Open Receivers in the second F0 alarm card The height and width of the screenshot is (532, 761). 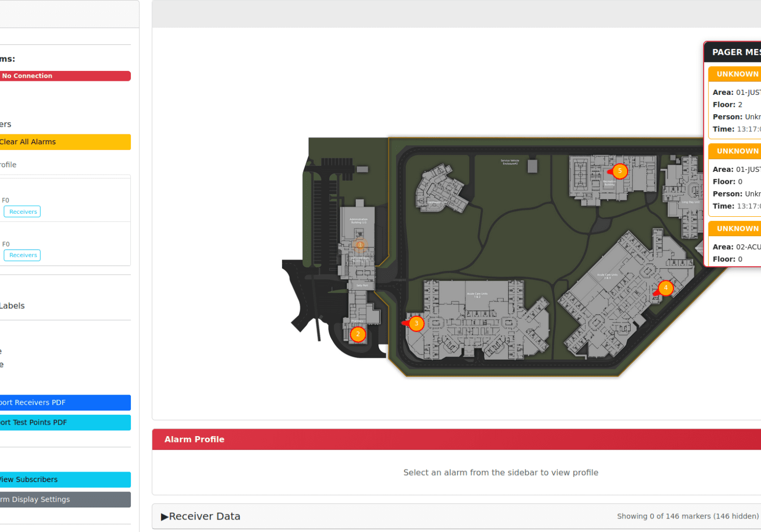click(x=22, y=255)
